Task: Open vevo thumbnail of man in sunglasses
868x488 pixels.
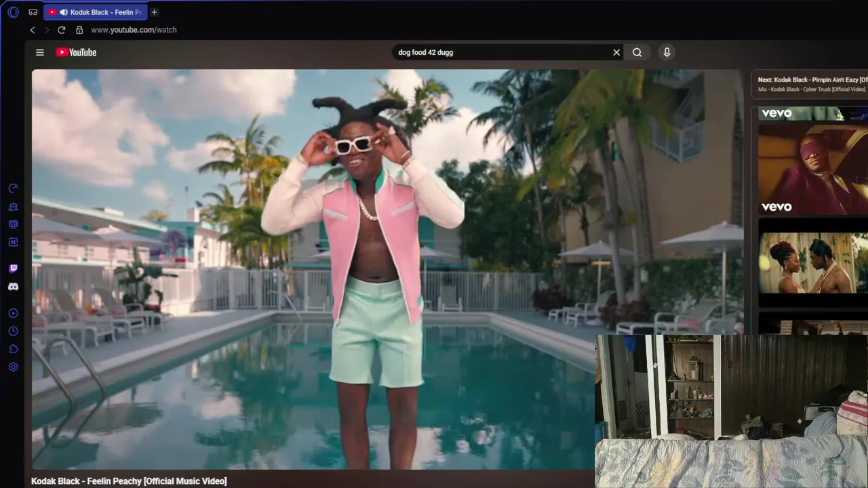Action: click(812, 169)
